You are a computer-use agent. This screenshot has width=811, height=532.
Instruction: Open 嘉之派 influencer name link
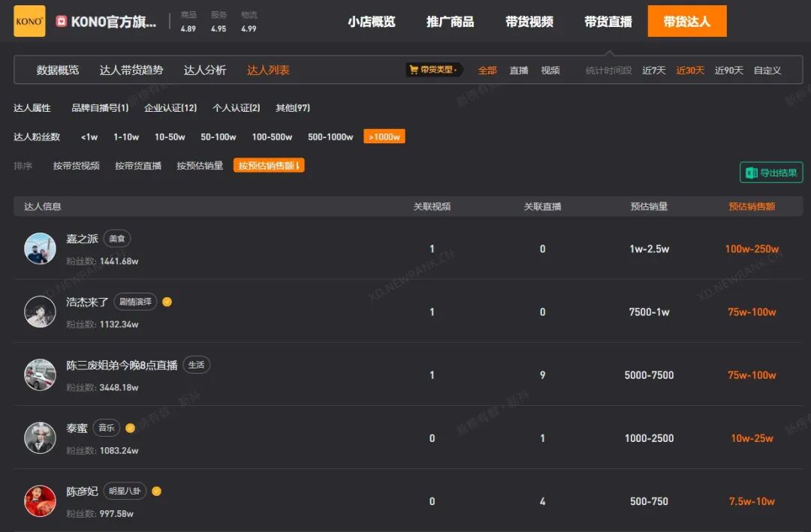coord(83,239)
